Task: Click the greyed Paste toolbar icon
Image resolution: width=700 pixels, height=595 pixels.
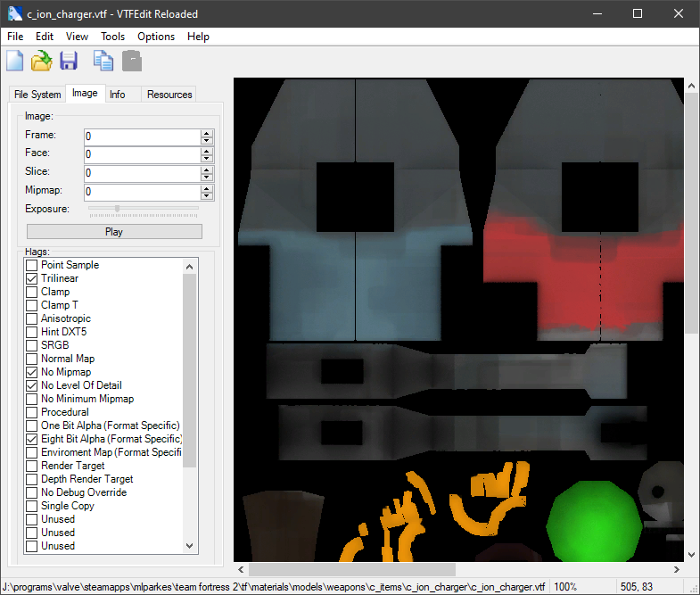Action: 132,61
